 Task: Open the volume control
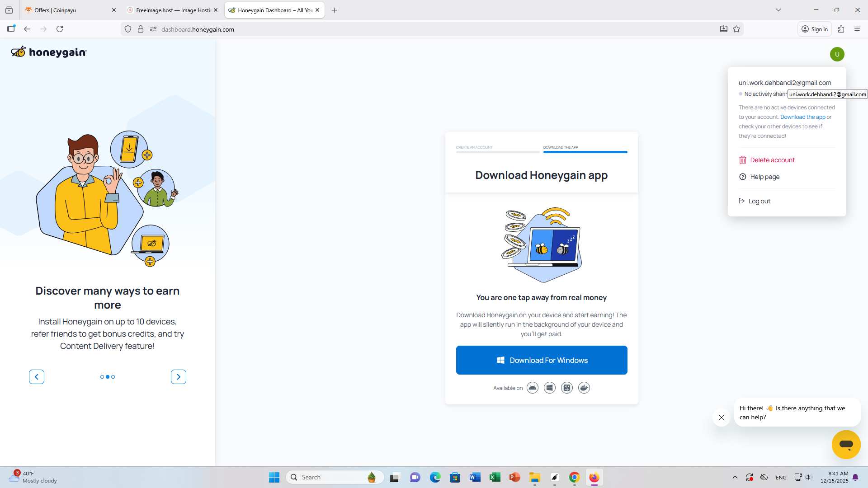pyautogui.click(x=809, y=477)
